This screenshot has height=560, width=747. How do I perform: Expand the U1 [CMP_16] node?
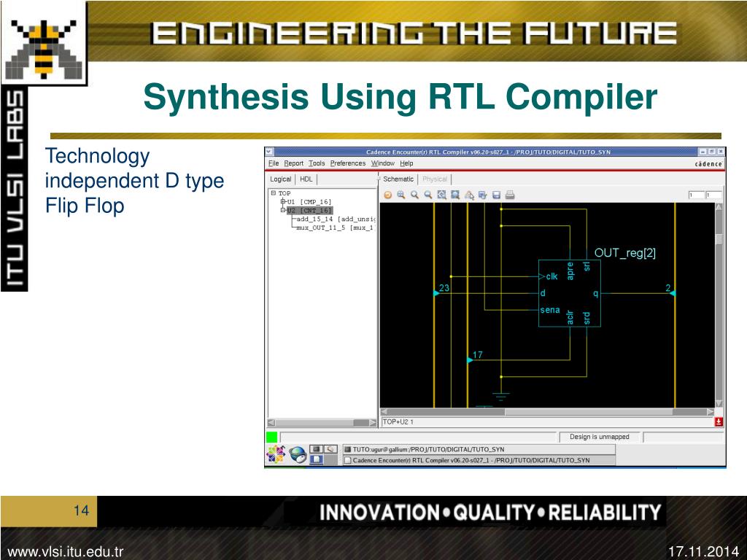click(x=283, y=201)
